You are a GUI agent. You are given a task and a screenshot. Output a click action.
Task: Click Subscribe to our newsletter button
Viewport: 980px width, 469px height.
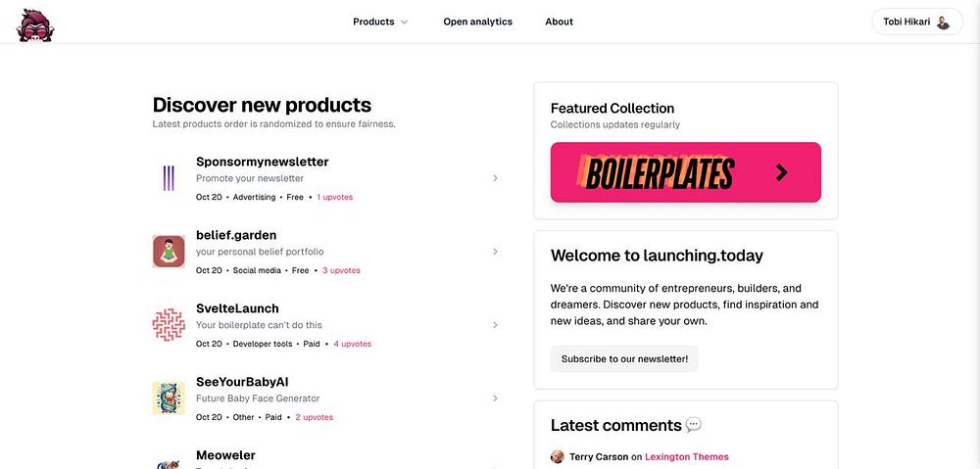[624, 359]
